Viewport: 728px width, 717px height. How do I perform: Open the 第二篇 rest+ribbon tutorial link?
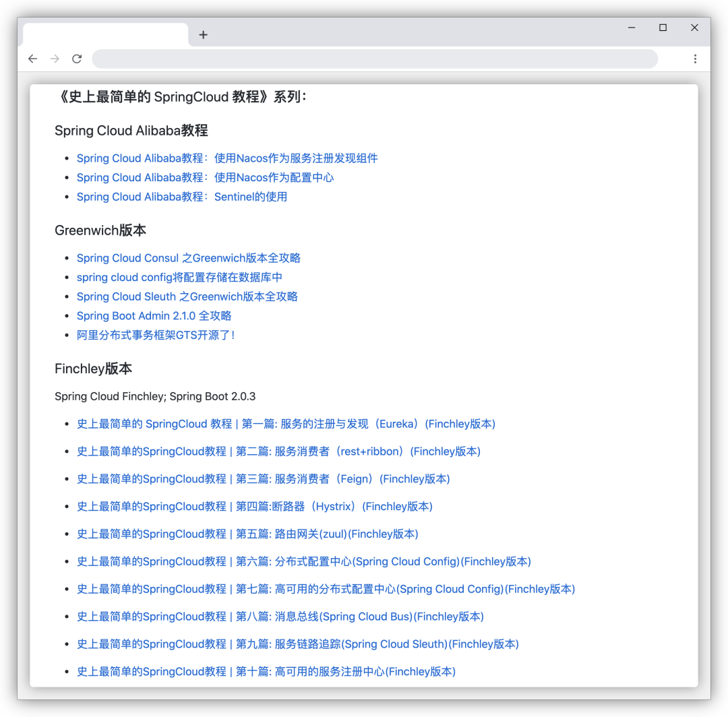pyautogui.click(x=278, y=451)
